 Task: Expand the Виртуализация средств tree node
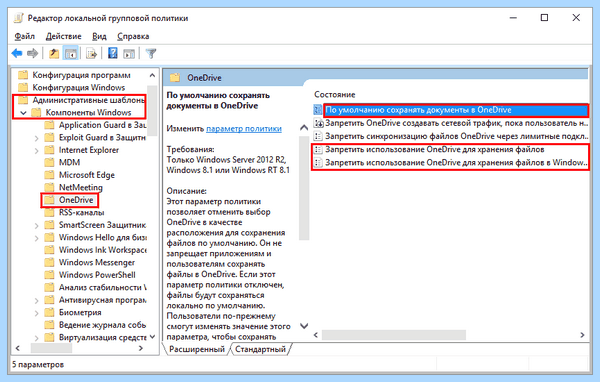tap(36, 338)
